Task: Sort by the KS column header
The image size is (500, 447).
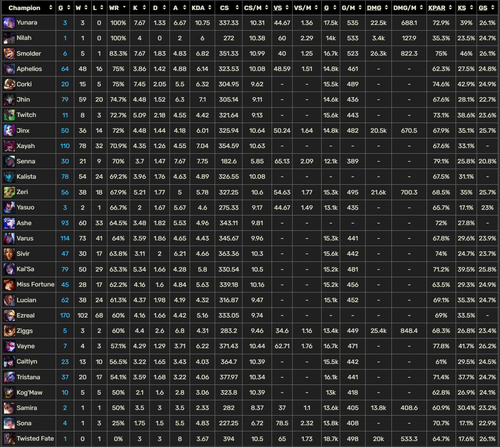Action: click(466, 8)
